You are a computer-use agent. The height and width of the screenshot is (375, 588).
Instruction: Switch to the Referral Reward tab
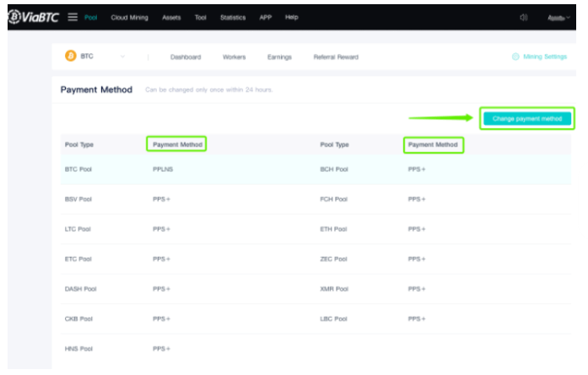(336, 57)
